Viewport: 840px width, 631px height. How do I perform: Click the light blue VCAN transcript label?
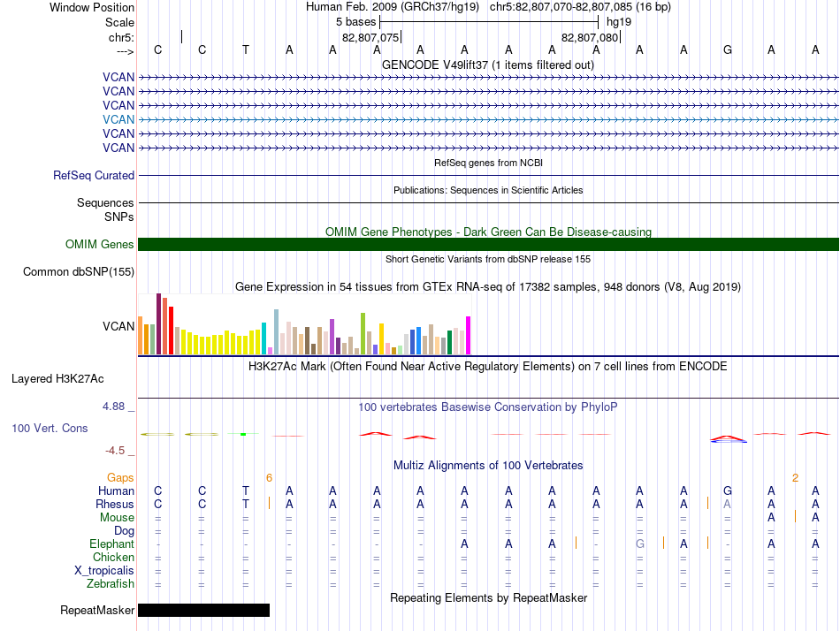(x=118, y=119)
